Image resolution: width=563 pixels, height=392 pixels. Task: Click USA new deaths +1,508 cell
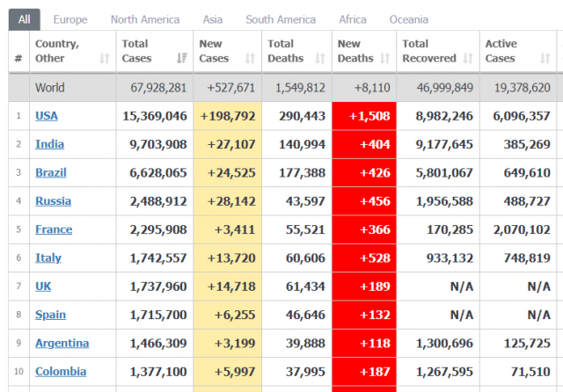tap(364, 116)
